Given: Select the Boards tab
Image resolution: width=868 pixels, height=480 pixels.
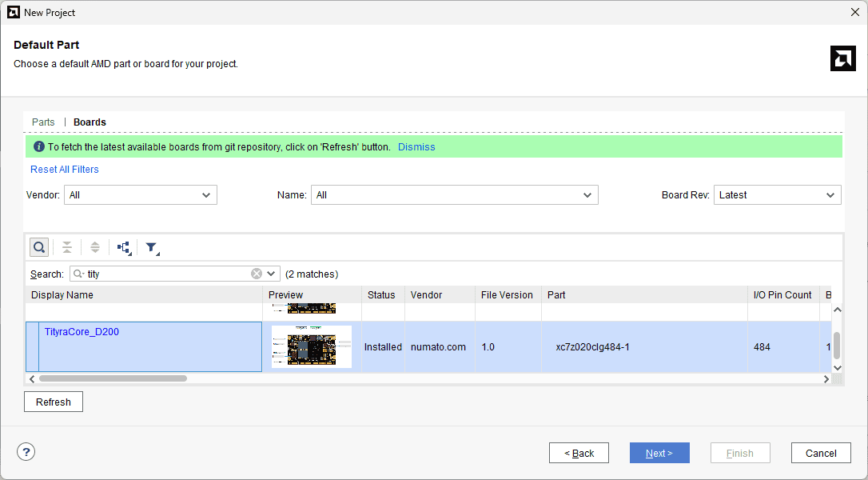Looking at the screenshot, I should pos(90,122).
